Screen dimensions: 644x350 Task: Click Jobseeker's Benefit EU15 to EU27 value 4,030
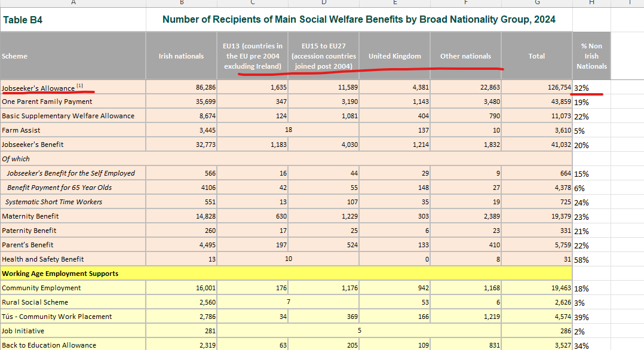324,145
